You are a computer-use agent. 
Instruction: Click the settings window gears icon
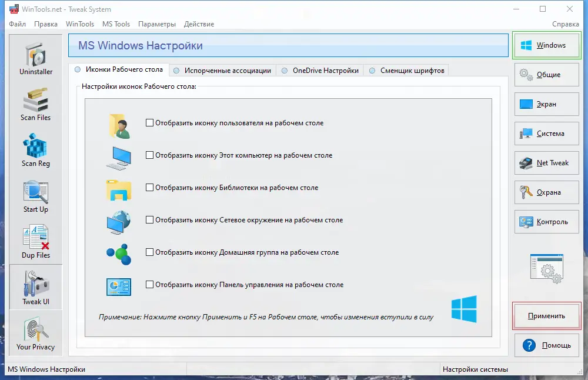point(547,269)
